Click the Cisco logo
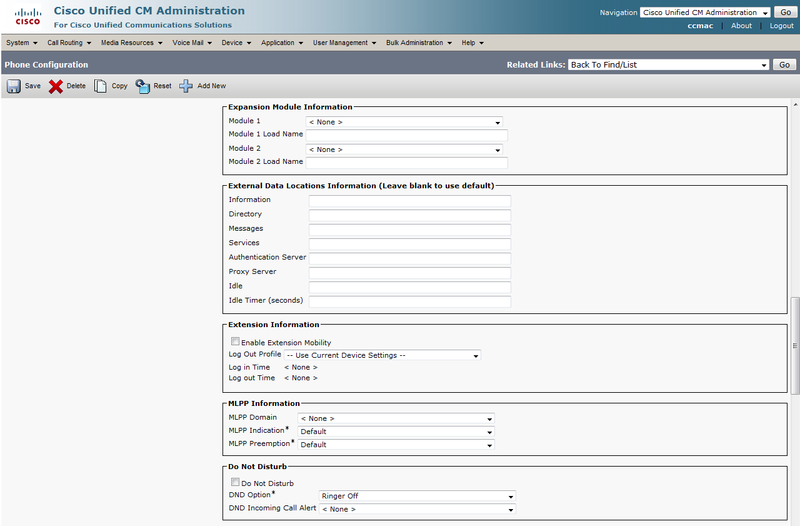The image size is (800, 526). click(x=28, y=15)
